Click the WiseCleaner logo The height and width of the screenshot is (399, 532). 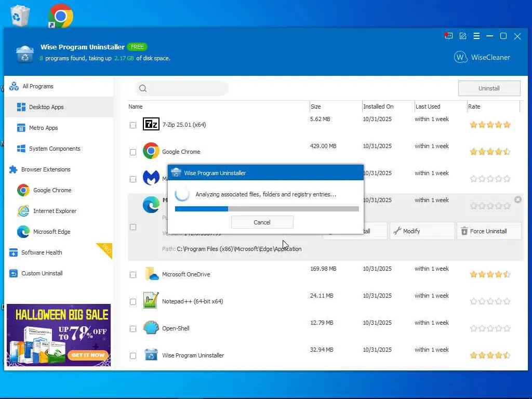pyautogui.click(x=482, y=57)
